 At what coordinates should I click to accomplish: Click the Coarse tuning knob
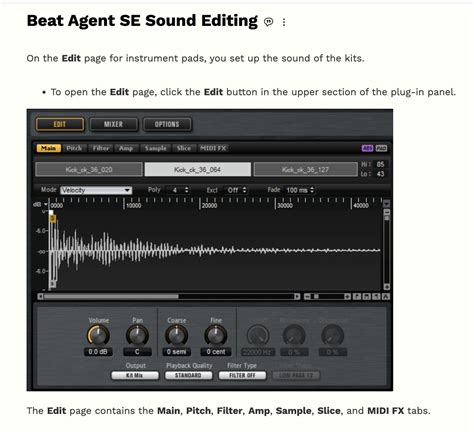(177, 335)
